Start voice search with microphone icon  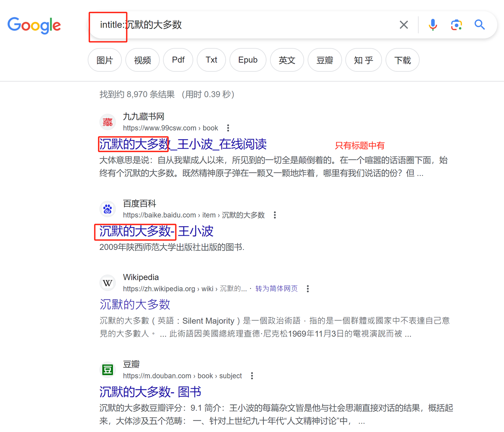pyautogui.click(x=433, y=25)
